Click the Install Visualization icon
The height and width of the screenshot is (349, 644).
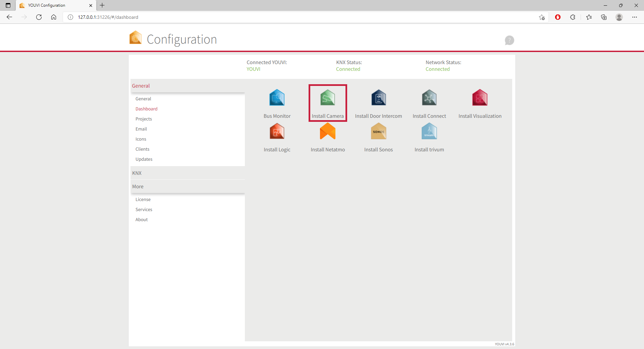pos(480,98)
